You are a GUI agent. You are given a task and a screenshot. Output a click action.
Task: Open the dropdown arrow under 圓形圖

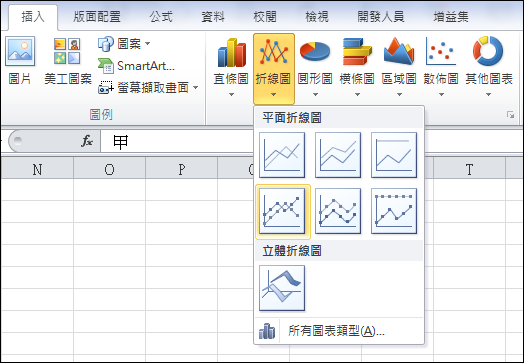[x=315, y=95]
